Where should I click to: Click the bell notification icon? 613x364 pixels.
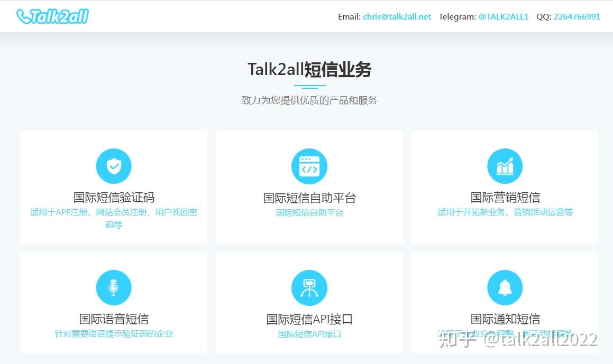coord(505,287)
